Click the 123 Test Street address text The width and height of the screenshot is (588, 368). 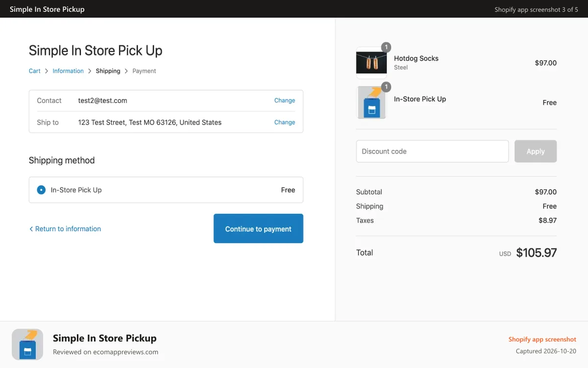pyautogui.click(x=150, y=122)
